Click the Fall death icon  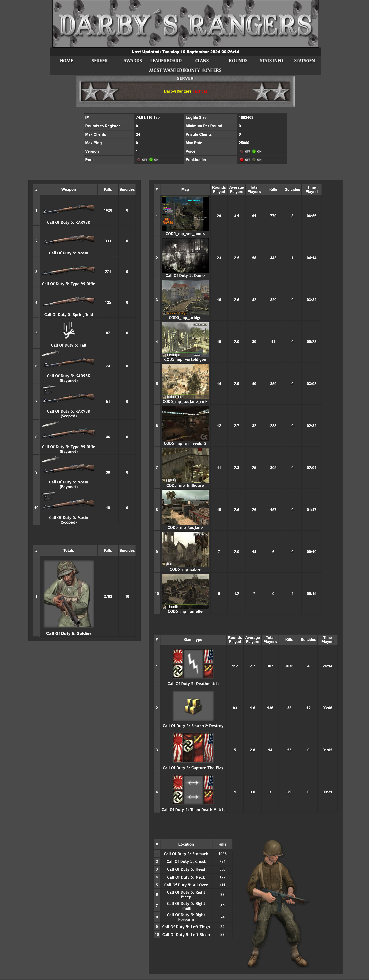(69, 330)
